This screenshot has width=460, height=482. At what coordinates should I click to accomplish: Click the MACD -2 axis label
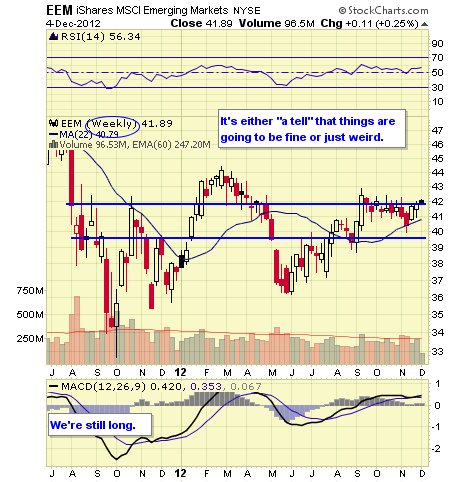point(436,449)
